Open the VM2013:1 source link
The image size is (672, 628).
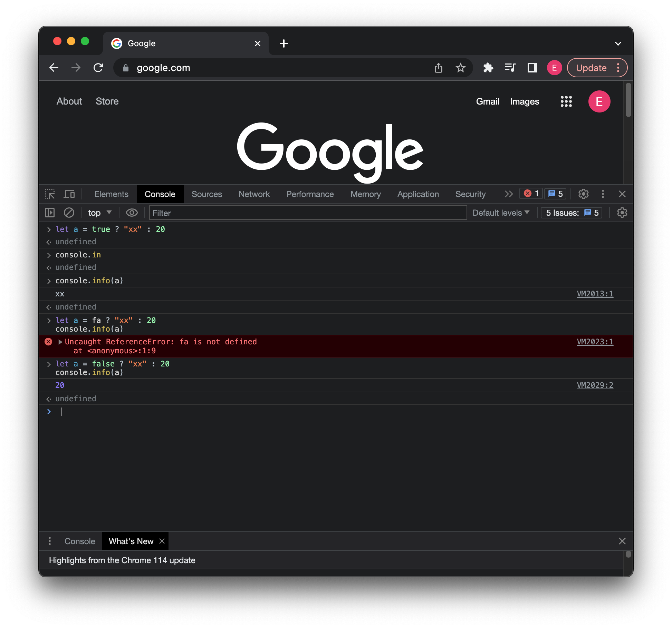595,294
